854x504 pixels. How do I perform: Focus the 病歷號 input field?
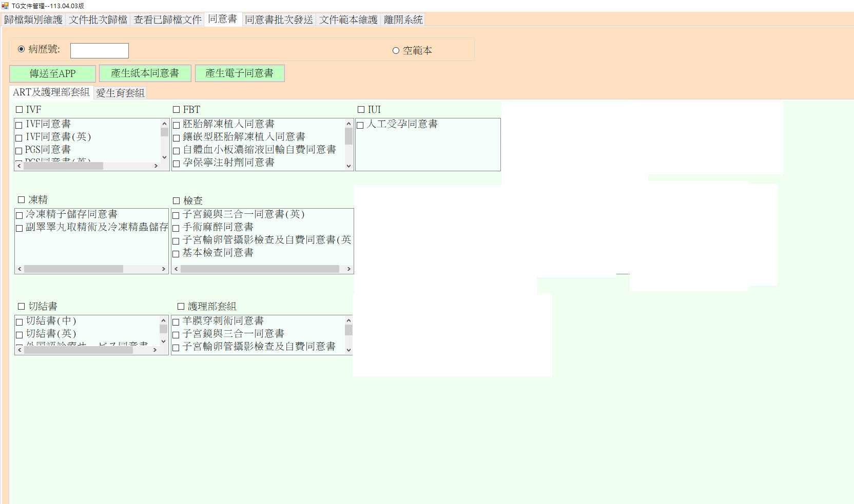100,50
